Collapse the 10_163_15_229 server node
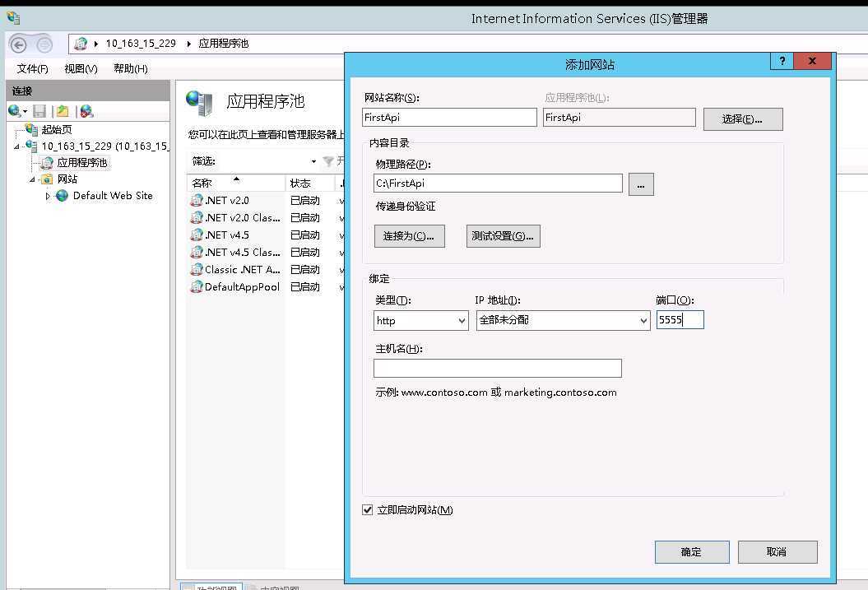The width and height of the screenshot is (868, 590). click(x=16, y=146)
